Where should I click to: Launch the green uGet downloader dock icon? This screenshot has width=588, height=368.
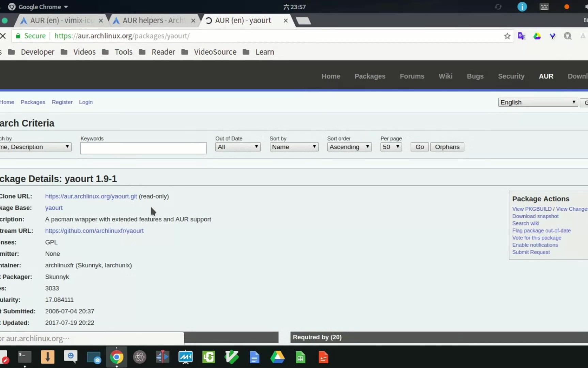[208, 357]
